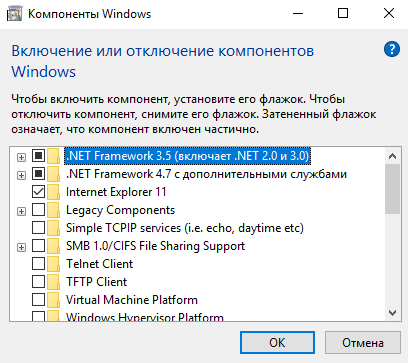Tick the Virtual Machine Platform checkbox

(38, 300)
